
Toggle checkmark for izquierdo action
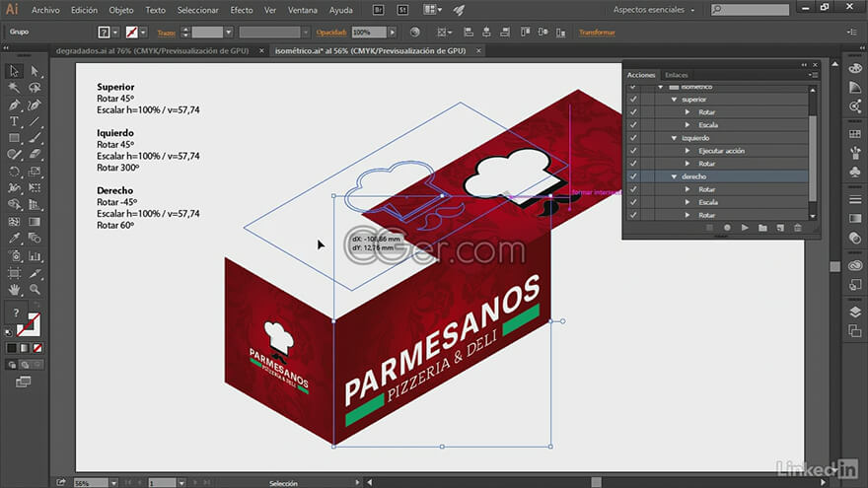tap(632, 138)
